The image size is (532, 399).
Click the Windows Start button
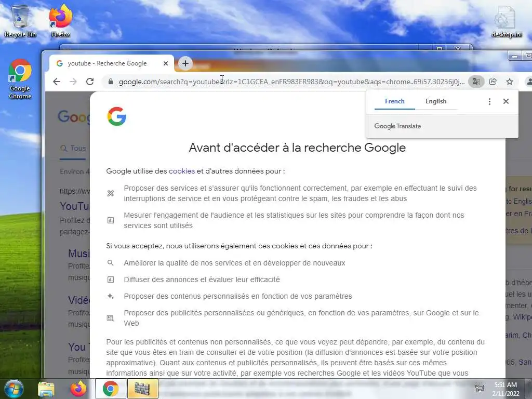tap(14, 389)
